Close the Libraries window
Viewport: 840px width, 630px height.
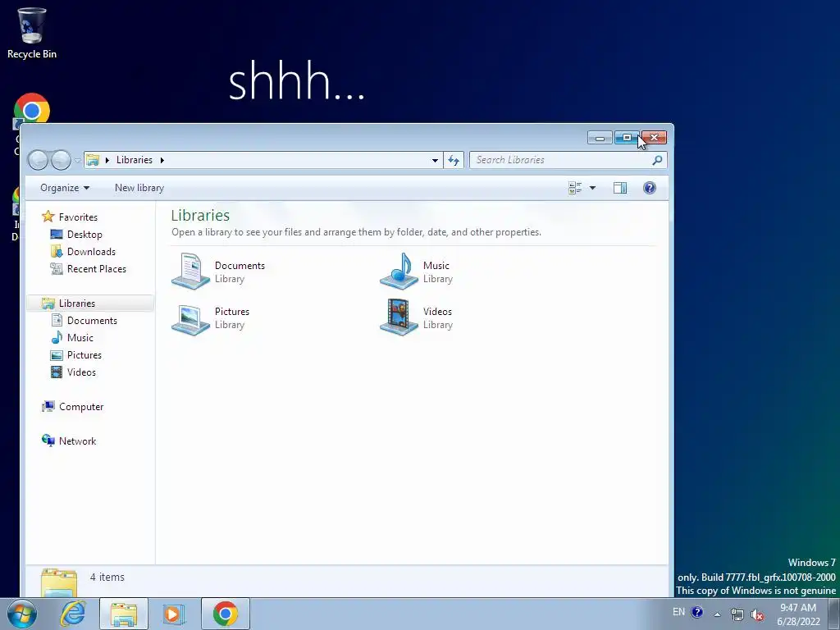point(654,138)
